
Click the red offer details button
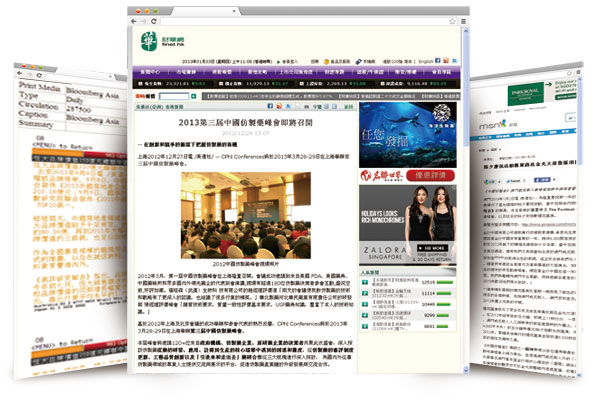(x=430, y=176)
